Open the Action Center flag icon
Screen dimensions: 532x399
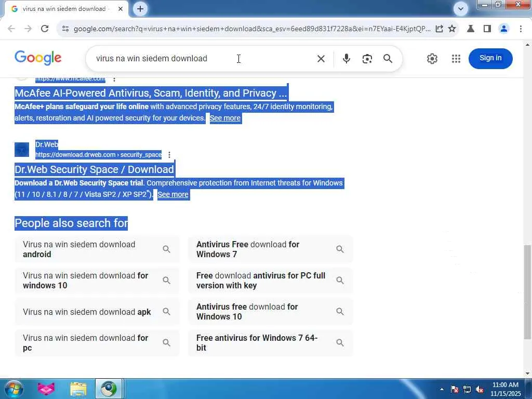point(455,389)
